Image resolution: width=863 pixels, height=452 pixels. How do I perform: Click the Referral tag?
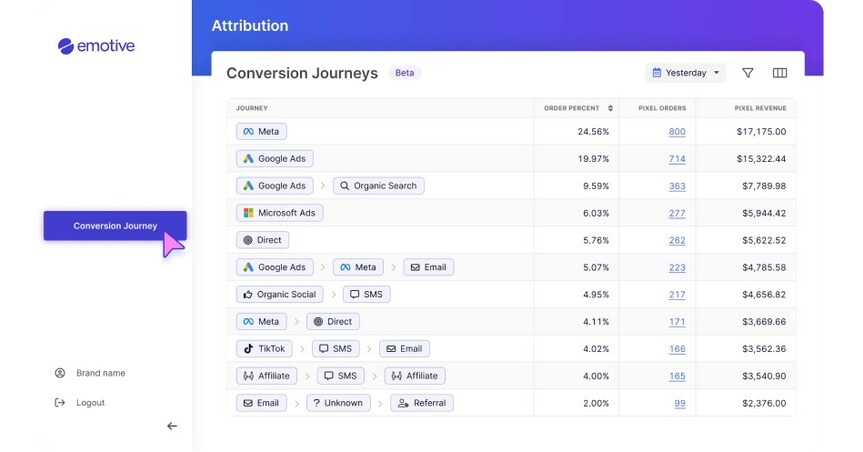point(422,403)
